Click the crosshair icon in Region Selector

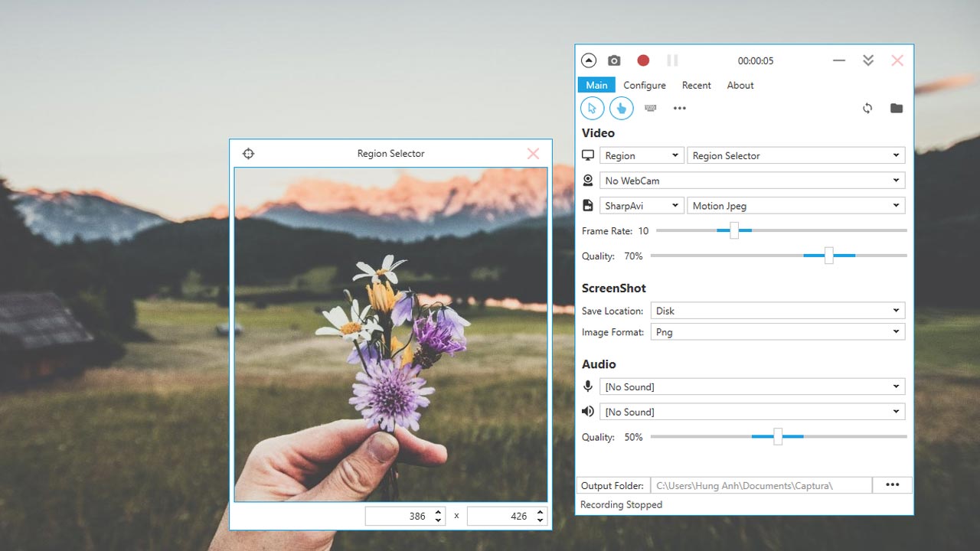(248, 154)
